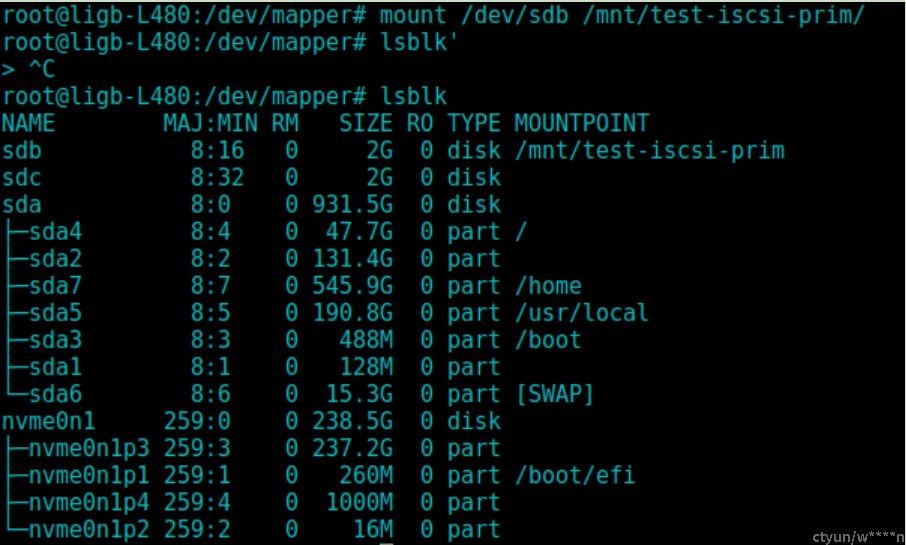
Task: Click the sdc disk row name
Action: 22,178
